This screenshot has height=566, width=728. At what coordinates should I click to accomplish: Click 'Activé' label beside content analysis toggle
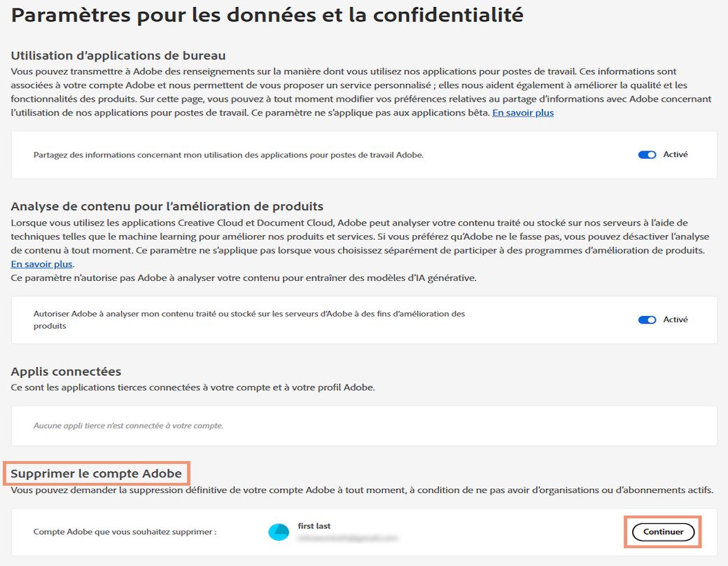[675, 319]
